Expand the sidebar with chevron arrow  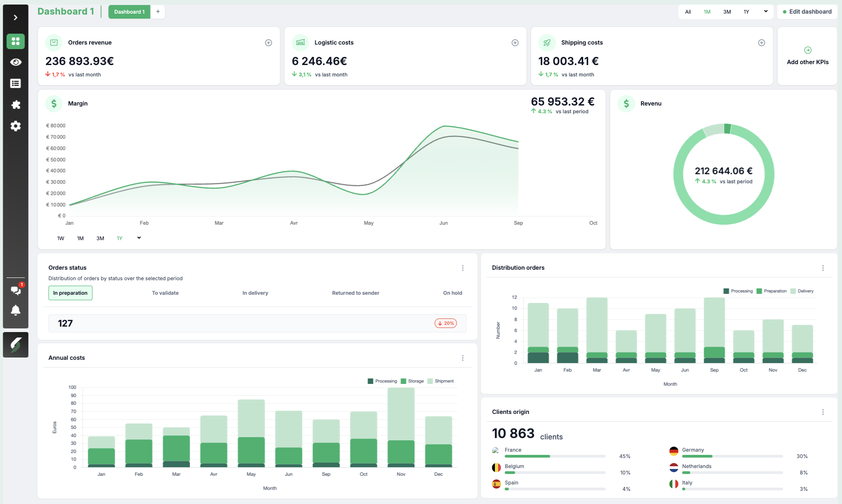pos(15,17)
